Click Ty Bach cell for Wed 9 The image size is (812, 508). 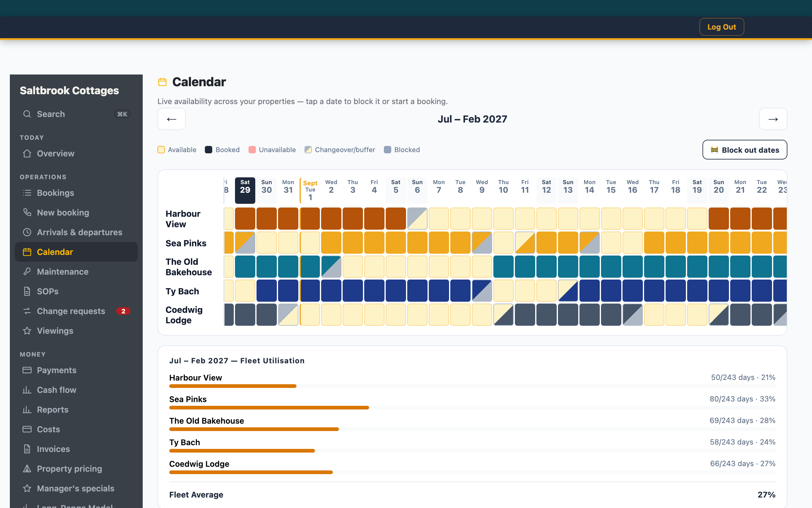pos(482,291)
